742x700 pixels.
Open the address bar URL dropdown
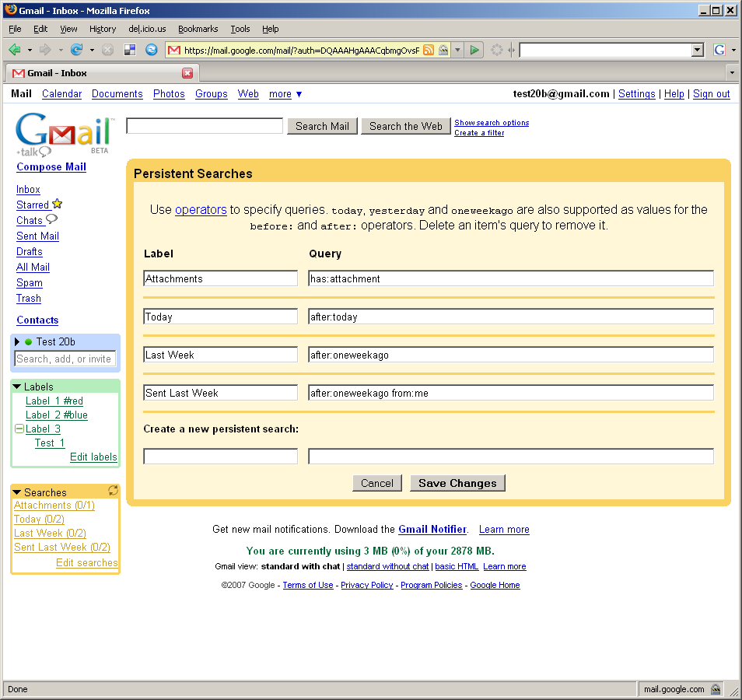pos(457,51)
